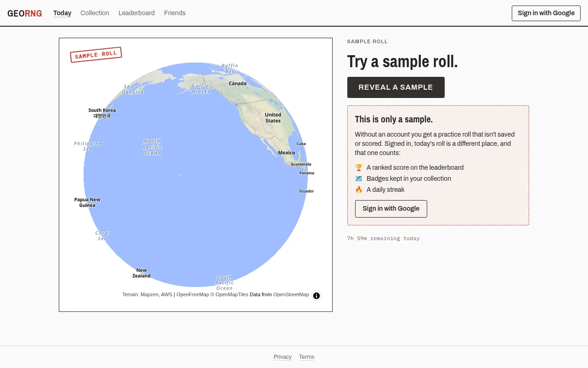Screen dimensions: 588x368
Task: Click the red SAMPLE ROLL stamp
Action: [x=96, y=55]
